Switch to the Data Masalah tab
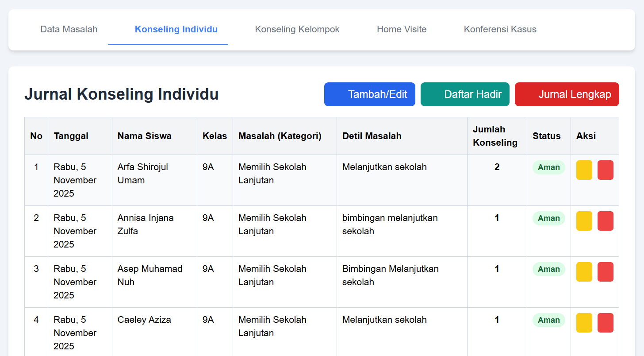The image size is (644, 356). tap(69, 29)
